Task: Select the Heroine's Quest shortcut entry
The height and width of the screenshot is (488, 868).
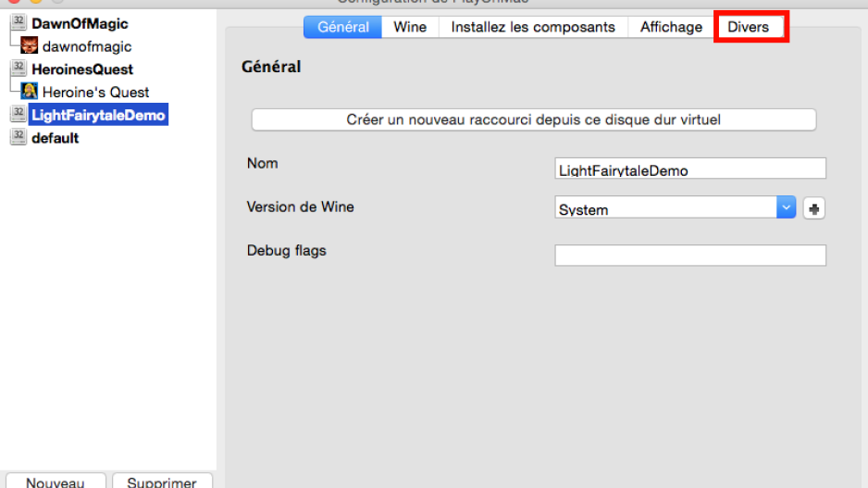Action: (95, 92)
